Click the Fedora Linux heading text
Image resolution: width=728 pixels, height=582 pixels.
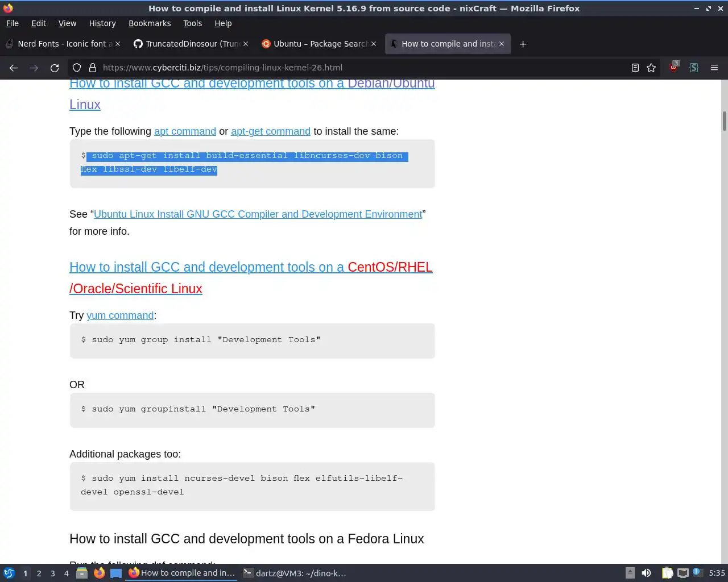point(247,539)
